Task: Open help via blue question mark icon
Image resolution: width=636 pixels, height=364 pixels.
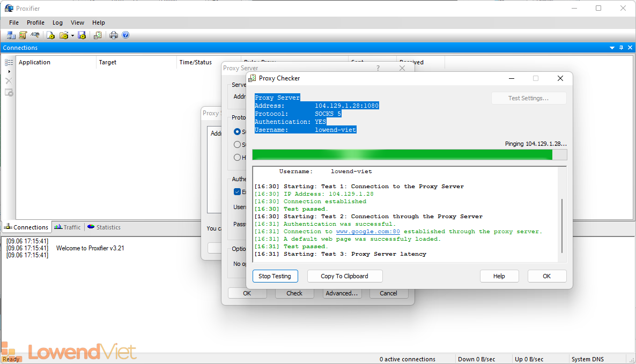Action: coord(125,35)
